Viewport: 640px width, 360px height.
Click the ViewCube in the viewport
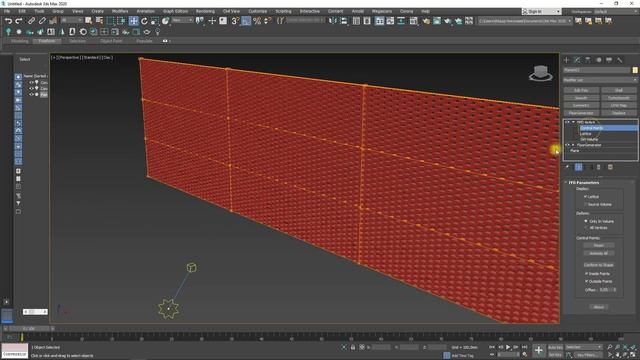point(541,73)
